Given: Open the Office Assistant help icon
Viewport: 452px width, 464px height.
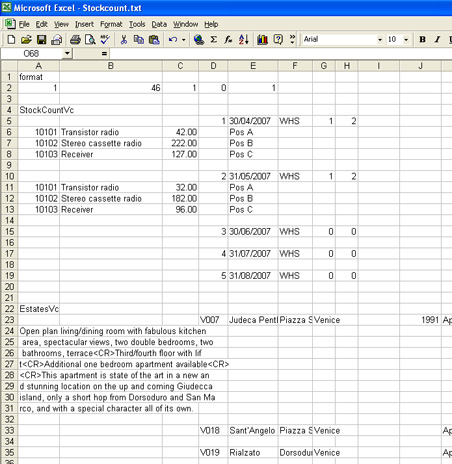Looking at the screenshot, I should click(x=278, y=40).
